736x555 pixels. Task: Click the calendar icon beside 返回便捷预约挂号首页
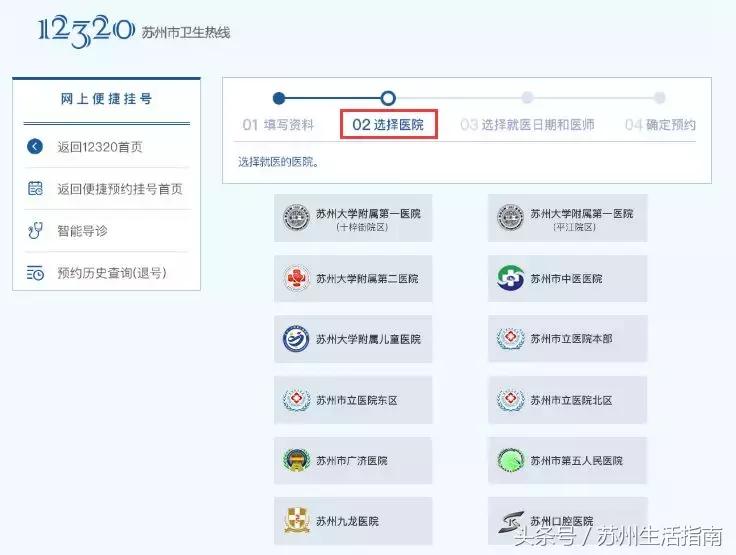tap(35, 188)
